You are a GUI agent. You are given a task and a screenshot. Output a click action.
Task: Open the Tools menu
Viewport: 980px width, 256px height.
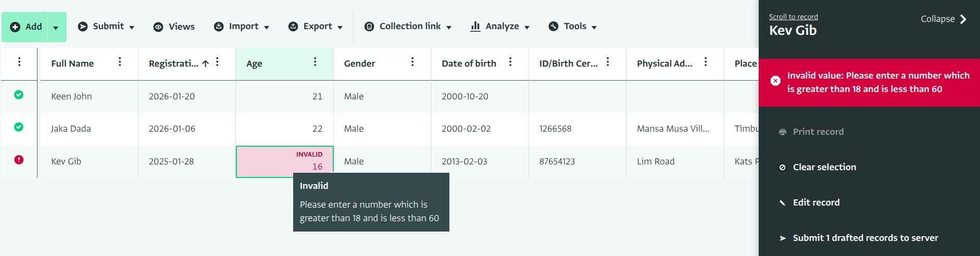[573, 27]
